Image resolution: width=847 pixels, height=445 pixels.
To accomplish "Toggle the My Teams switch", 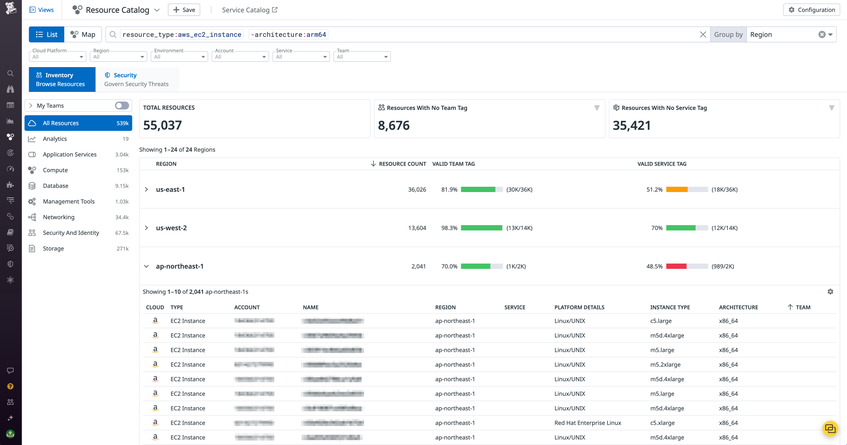I will point(122,106).
